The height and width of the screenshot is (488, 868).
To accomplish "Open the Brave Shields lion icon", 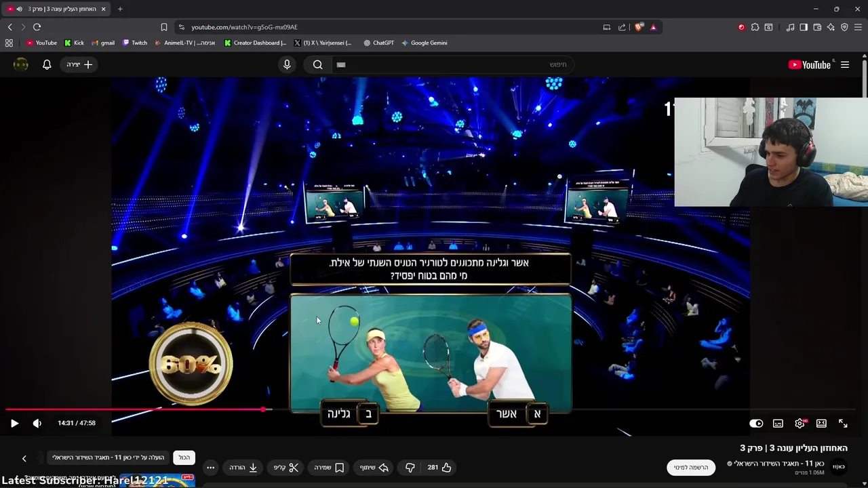I will [639, 27].
